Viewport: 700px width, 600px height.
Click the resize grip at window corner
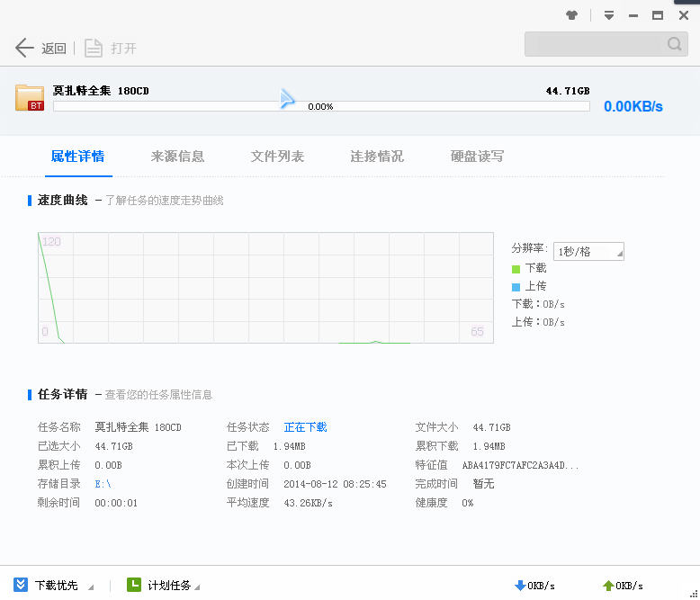pos(694,594)
